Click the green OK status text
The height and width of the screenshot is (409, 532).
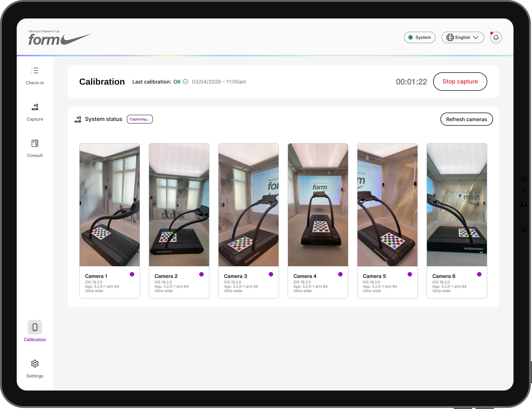(177, 82)
